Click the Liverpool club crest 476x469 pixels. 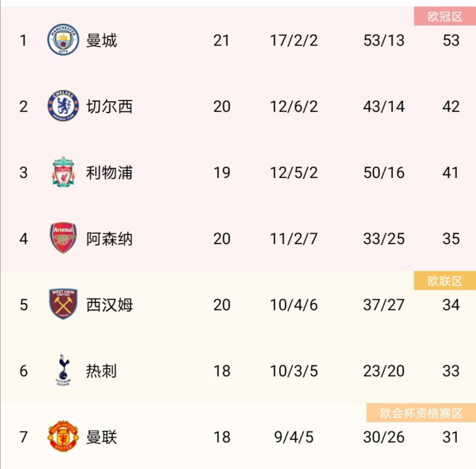63,172
